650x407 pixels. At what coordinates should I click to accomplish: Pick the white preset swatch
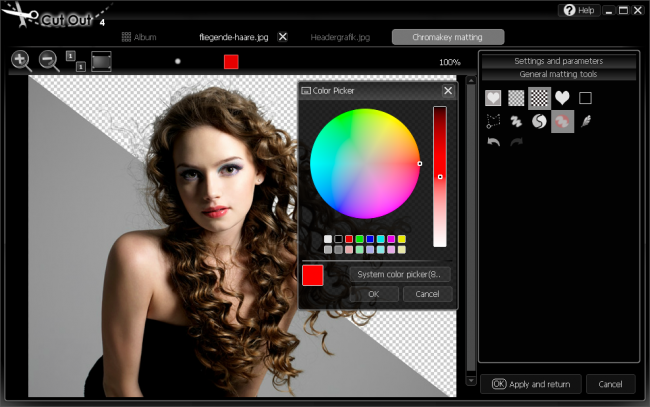328,239
